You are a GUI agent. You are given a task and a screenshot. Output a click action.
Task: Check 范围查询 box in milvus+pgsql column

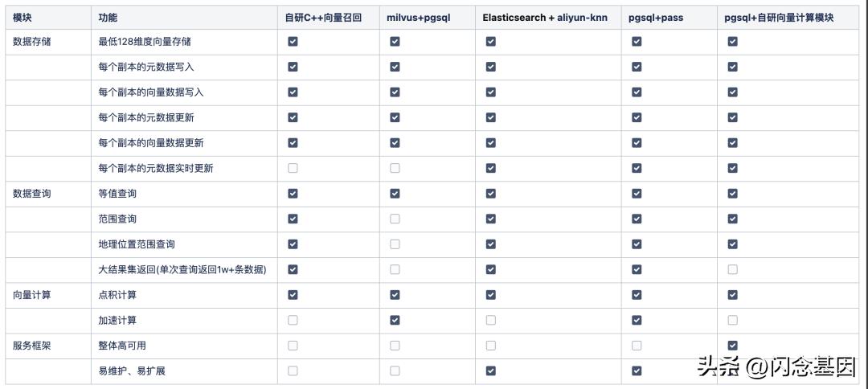(395, 219)
